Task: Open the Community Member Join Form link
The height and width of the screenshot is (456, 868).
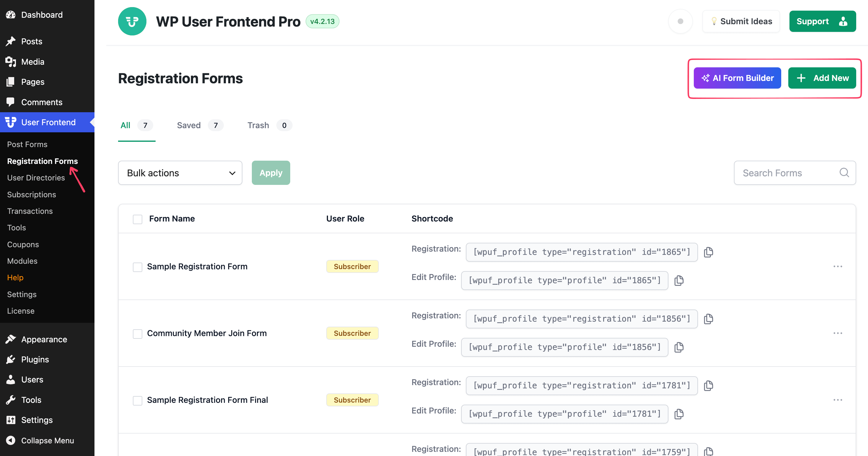Action: [207, 333]
